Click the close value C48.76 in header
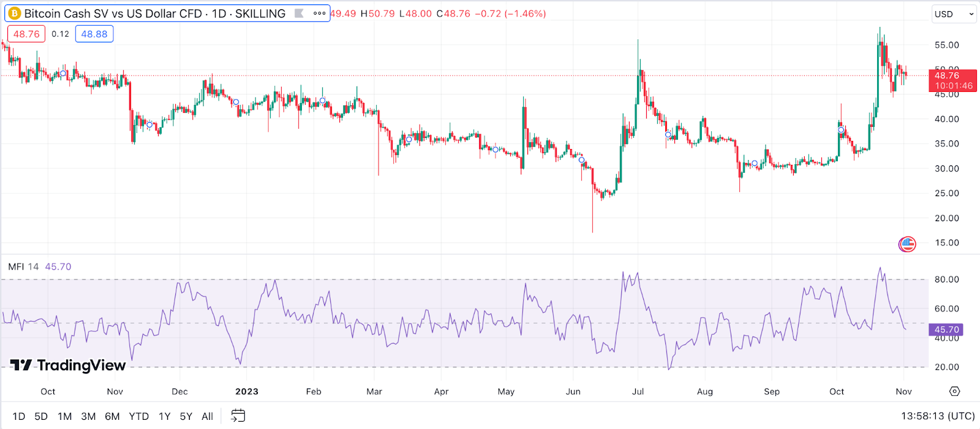980x429 pixels. (453, 13)
